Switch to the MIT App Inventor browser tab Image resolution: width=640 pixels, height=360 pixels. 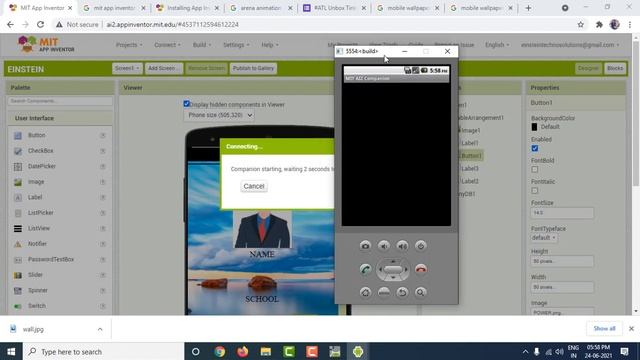[40, 8]
